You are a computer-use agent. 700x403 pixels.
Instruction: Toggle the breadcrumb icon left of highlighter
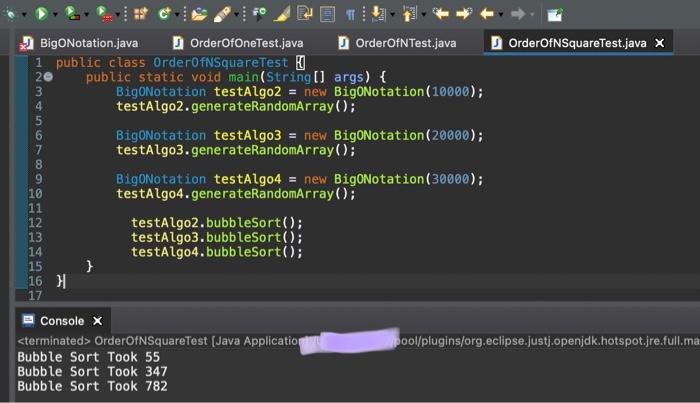click(259, 14)
